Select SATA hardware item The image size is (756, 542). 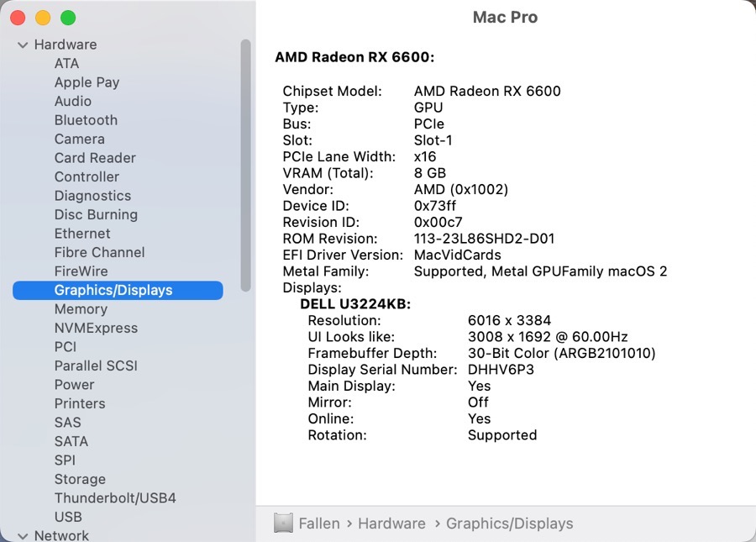(x=71, y=441)
